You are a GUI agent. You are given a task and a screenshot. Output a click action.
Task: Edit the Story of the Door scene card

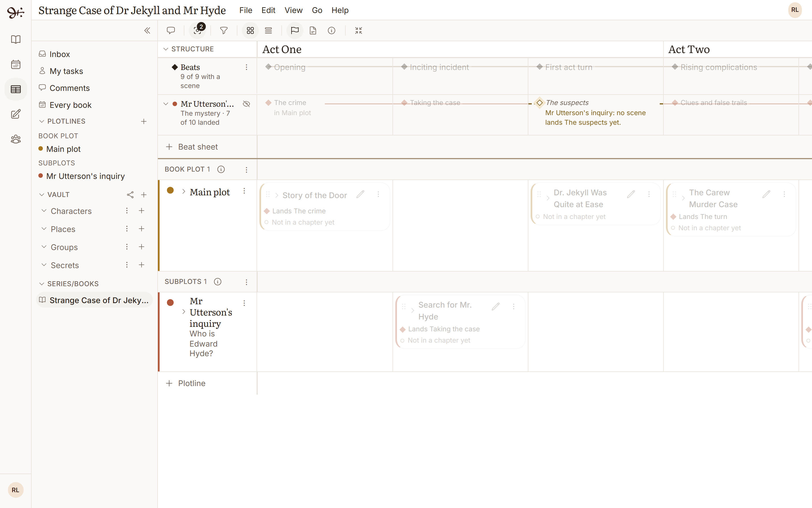tap(360, 194)
